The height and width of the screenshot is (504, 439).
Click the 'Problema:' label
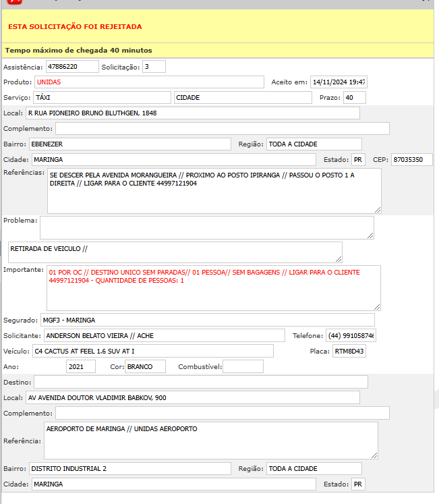coord(20,221)
